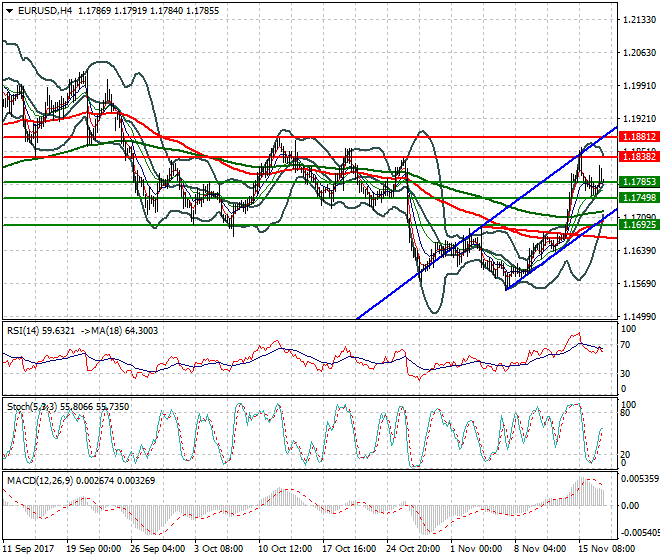
Task: Select the green 1.16925 price level label
Action: [x=639, y=225]
